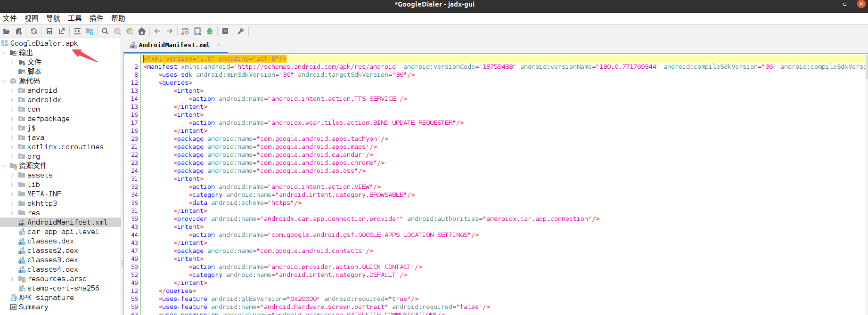Screen dimensions: 868x315
Task: Expand the resources.arsc node
Action: tap(12, 279)
